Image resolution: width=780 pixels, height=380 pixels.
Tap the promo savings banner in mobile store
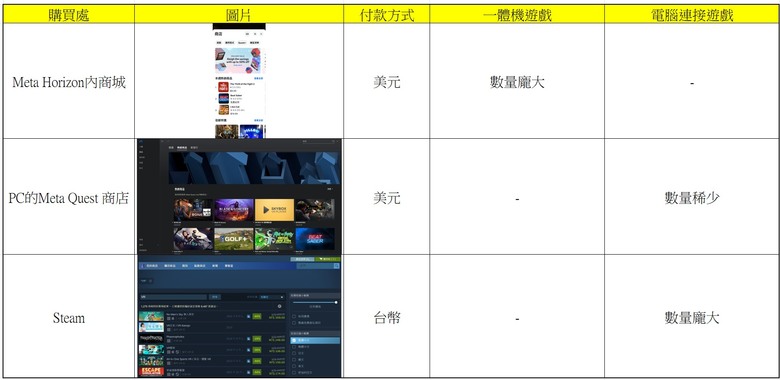click(x=238, y=61)
